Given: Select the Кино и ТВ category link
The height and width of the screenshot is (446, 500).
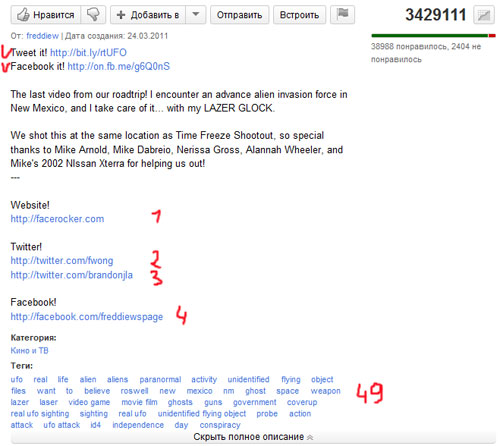Looking at the screenshot, I should point(30,351).
